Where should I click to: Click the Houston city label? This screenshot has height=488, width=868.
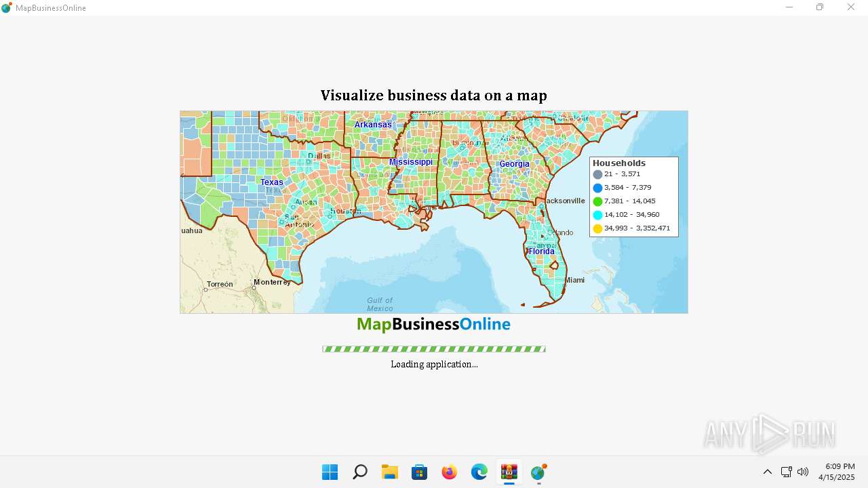(x=345, y=211)
